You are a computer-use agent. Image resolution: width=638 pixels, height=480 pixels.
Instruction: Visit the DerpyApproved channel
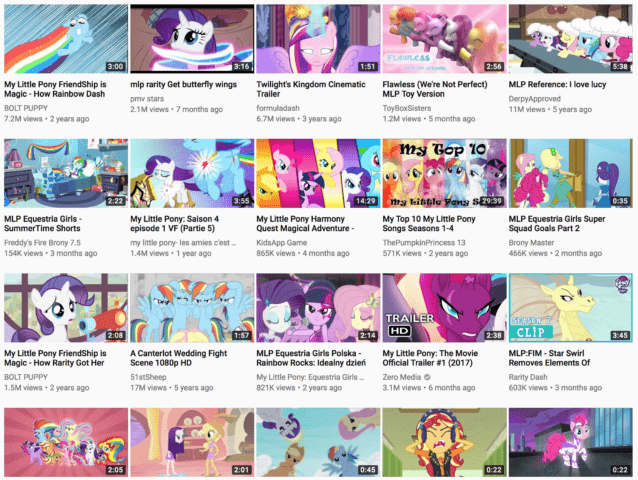pyautogui.click(x=534, y=99)
